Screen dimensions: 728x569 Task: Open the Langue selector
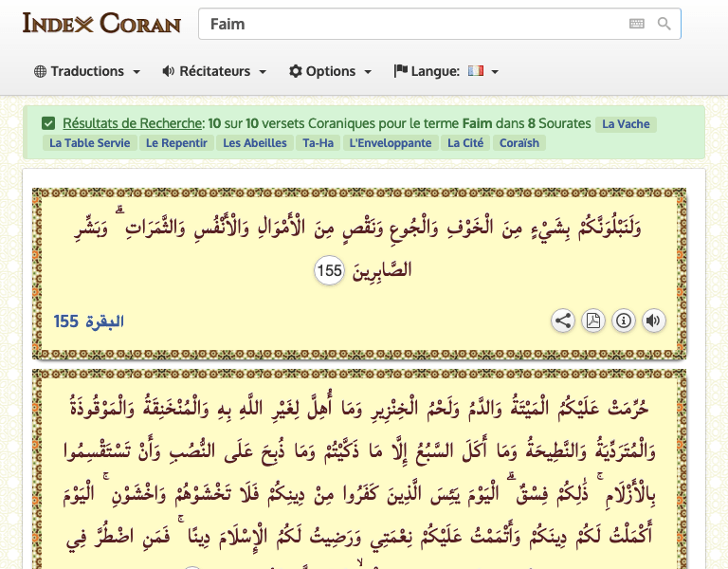click(x=446, y=71)
